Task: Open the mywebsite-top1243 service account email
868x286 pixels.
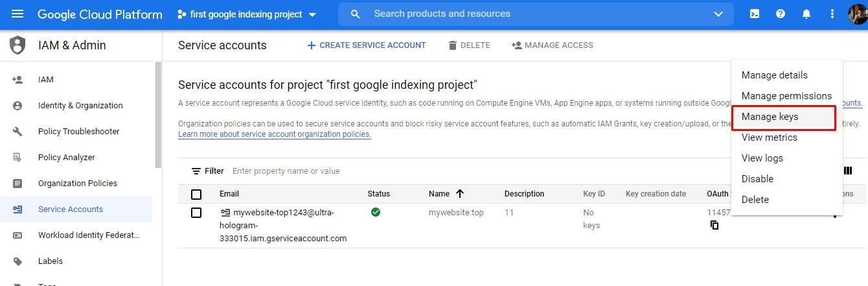Action: coord(283,226)
